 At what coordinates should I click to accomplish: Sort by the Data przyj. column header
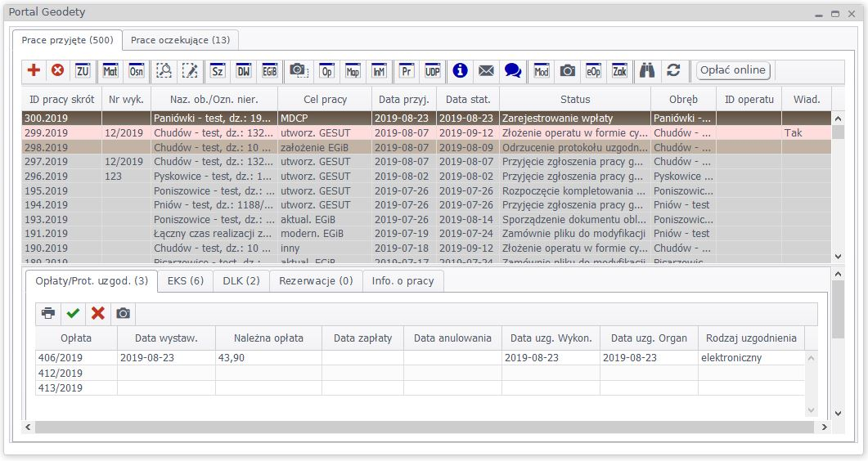click(x=403, y=99)
